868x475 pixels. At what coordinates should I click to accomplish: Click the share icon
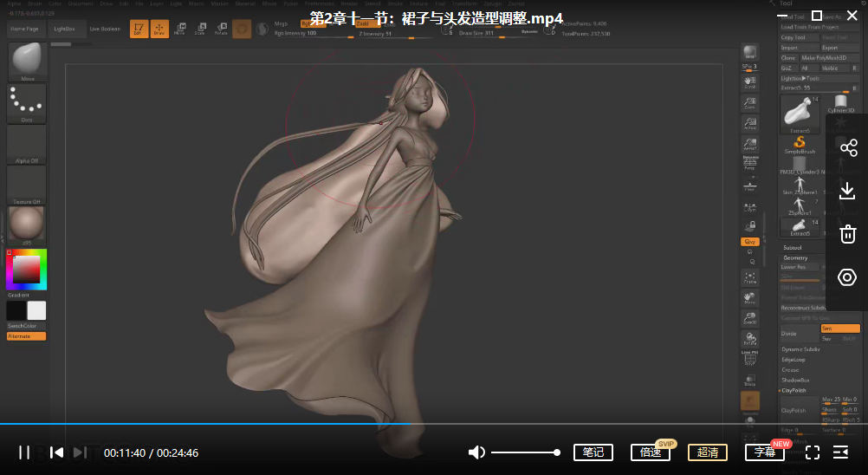point(847,147)
